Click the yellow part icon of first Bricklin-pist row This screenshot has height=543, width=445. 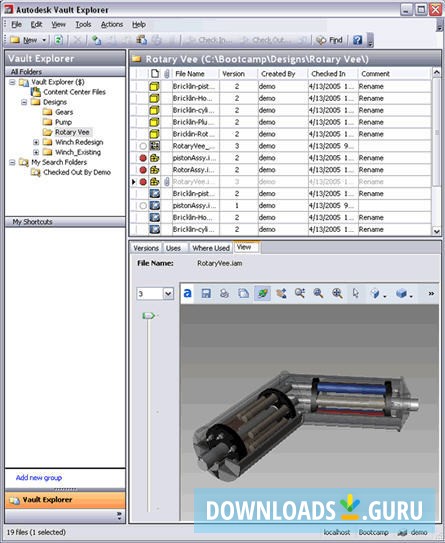(154, 86)
